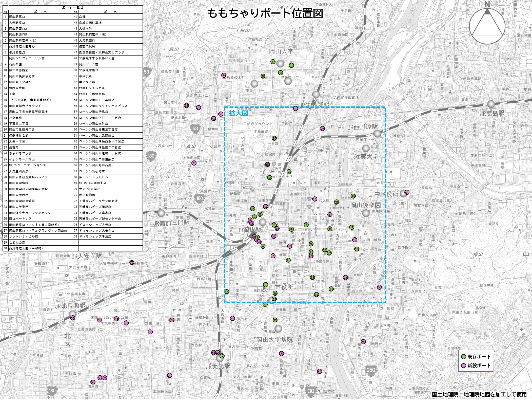
Task: Click pink port marker 72 near JR西川原駅
Action: click(x=322, y=129)
